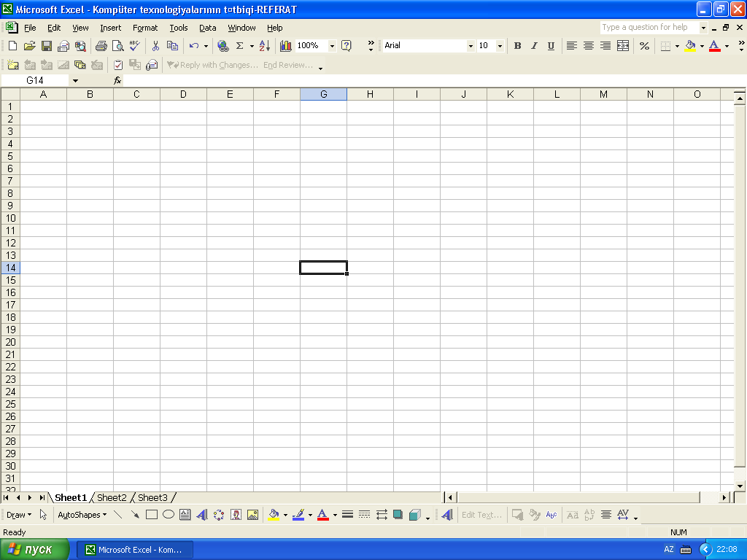Open the Data menu
Image resolution: width=747 pixels, height=560 pixels.
[208, 28]
